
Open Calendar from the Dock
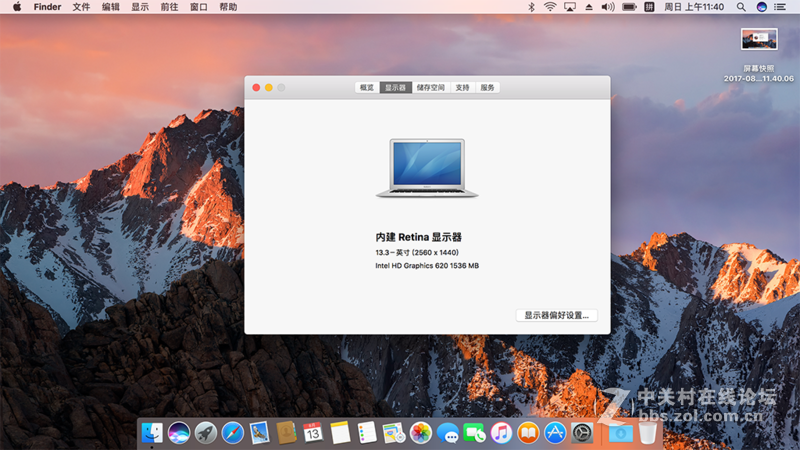(x=313, y=433)
